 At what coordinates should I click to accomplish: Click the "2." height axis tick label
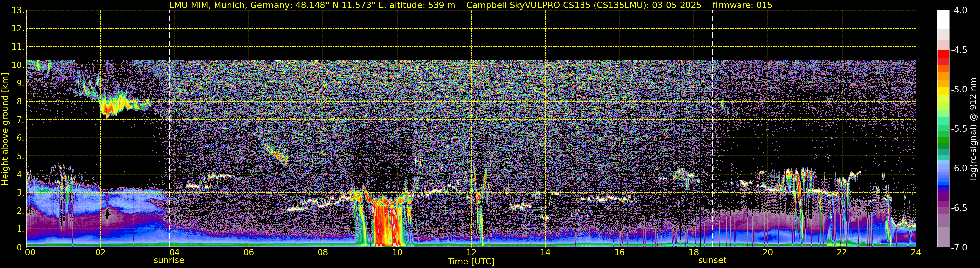click(x=20, y=211)
